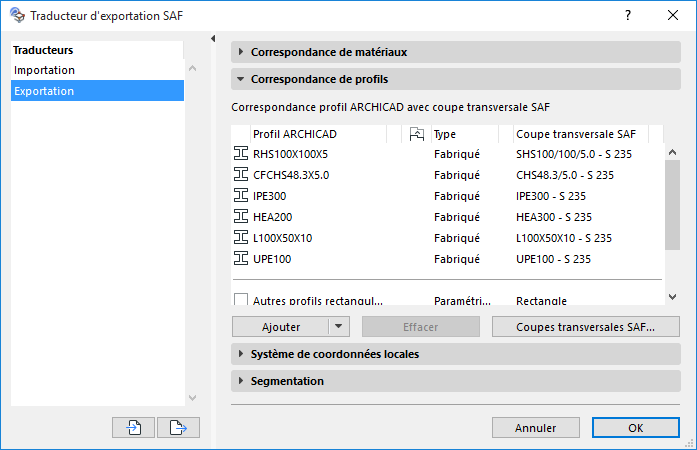
Task: Confirm with the OK button
Action: coord(636,428)
